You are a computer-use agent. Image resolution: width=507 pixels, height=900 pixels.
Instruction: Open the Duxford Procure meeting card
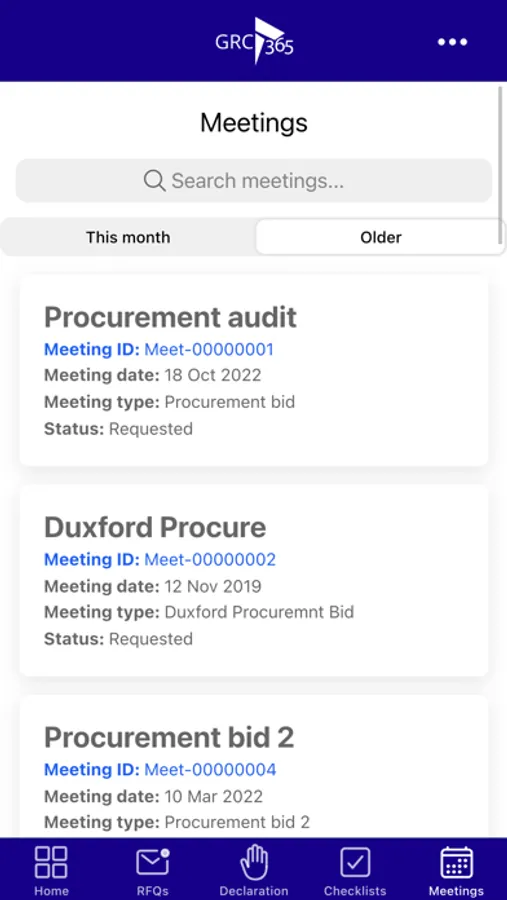tap(254, 581)
